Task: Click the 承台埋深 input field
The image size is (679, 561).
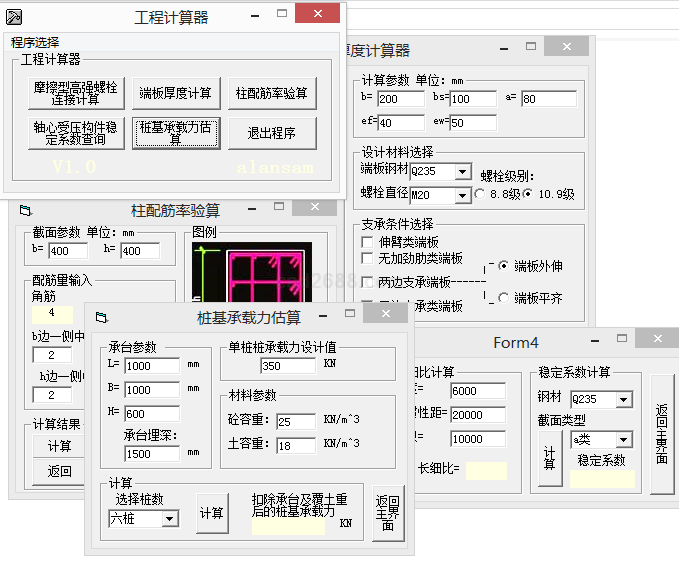Action: coord(151,453)
